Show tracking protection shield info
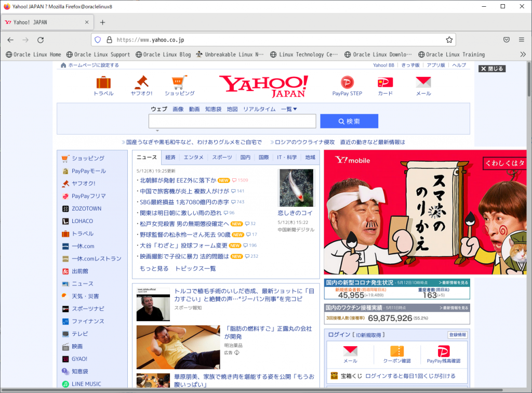Image resolution: width=532 pixels, height=393 pixels. tap(98, 40)
